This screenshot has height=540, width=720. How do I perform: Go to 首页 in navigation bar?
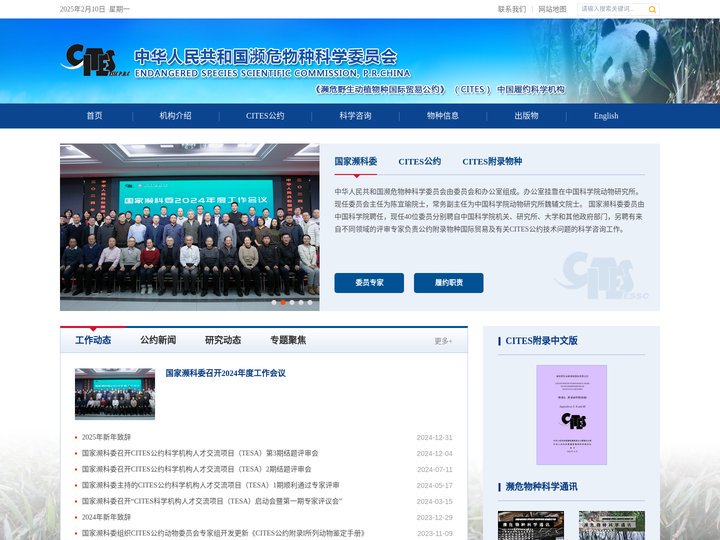(x=95, y=116)
